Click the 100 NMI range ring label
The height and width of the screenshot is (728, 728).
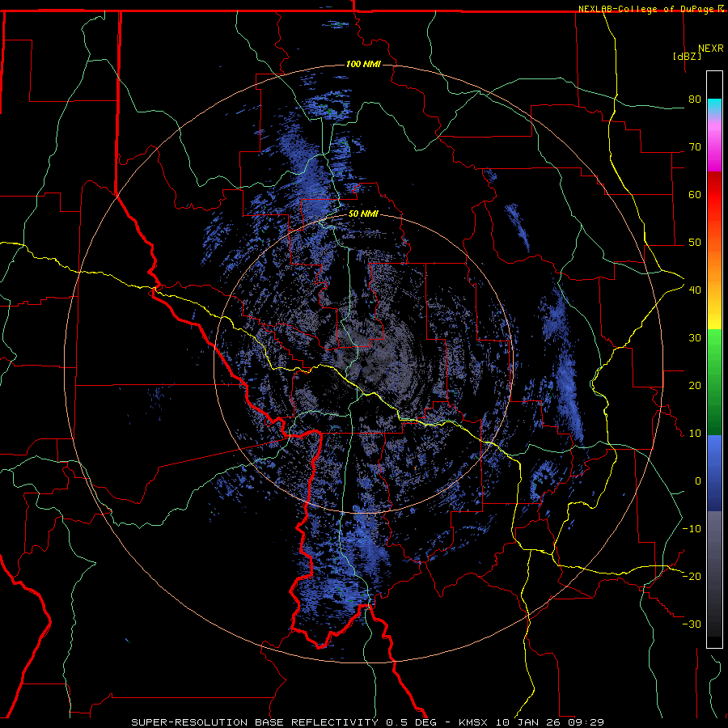363,64
